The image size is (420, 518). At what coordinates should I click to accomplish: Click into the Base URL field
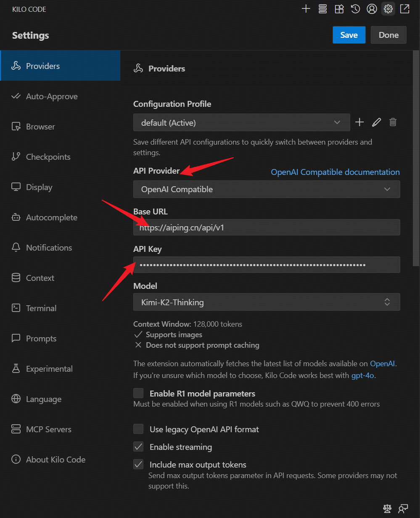[266, 227]
